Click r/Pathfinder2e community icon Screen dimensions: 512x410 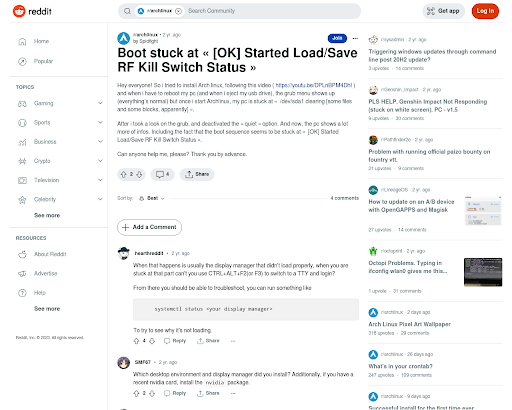click(x=373, y=140)
